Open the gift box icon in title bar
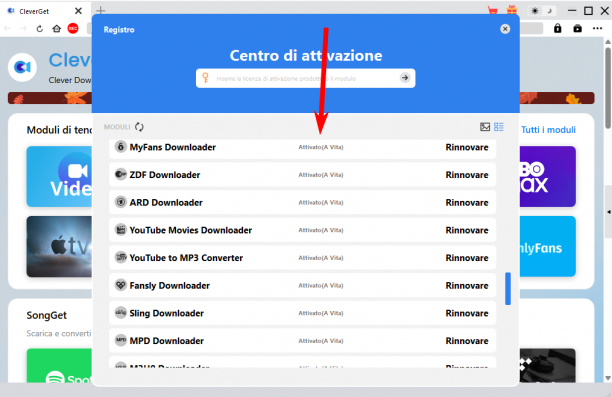The image size is (612, 397). coord(512,10)
